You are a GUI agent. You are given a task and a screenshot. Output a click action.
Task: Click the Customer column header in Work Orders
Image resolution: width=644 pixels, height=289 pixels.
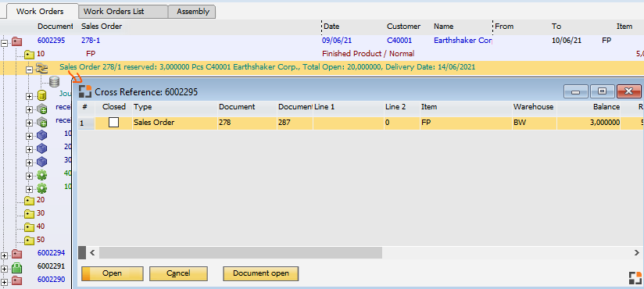tap(403, 27)
